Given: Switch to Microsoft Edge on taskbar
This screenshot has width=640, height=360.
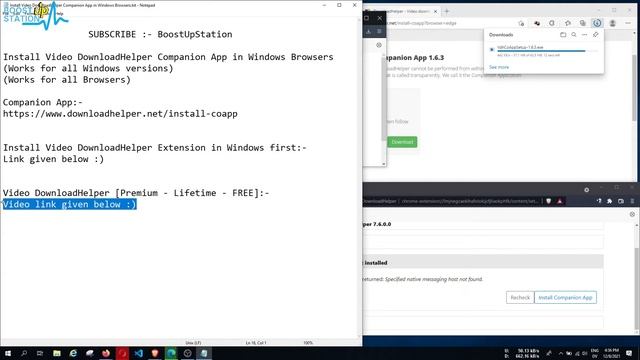Looking at the screenshot, I should click(171, 353).
